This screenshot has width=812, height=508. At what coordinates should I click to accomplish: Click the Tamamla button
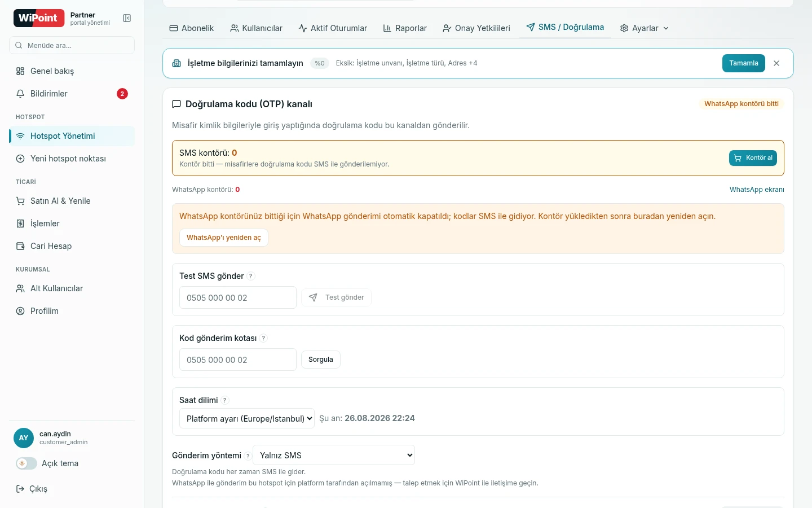(x=744, y=63)
